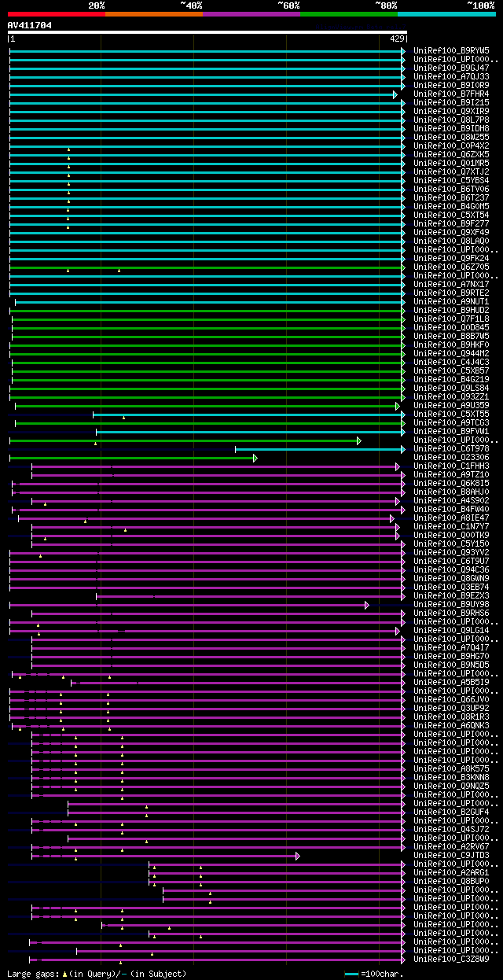
Task: Click the purple ~60% identity color bar
Action: 251,13
